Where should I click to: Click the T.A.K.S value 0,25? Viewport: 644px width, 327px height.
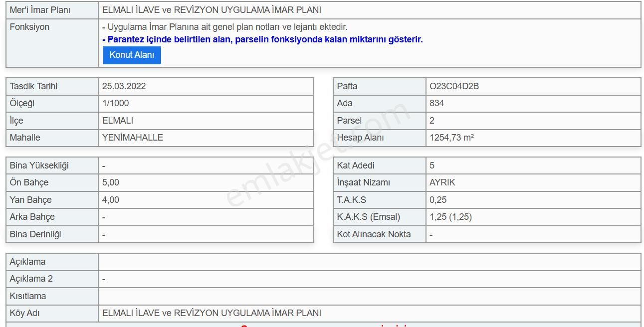pos(438,200)
